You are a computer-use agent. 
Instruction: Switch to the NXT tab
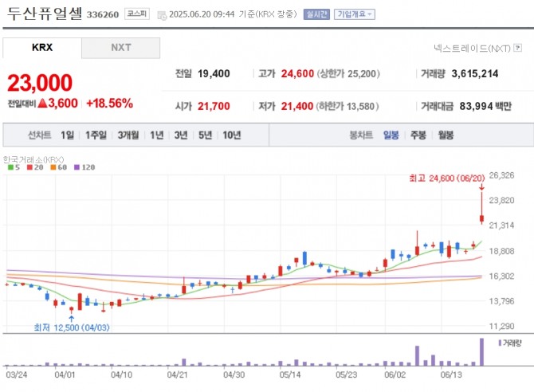click(120, 48)
